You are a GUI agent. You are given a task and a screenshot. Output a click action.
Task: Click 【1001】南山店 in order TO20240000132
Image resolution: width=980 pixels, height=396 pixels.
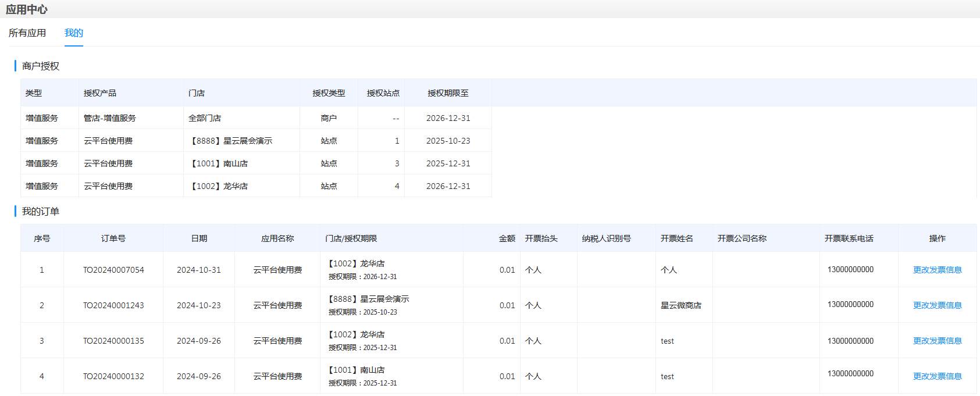point(355,370)
